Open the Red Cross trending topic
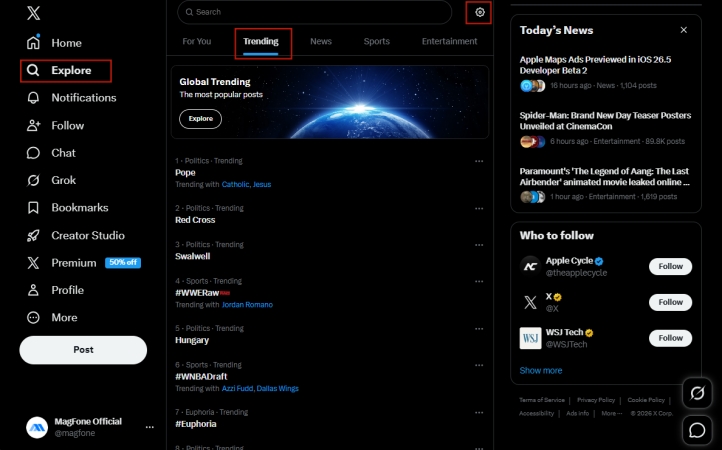This screenshot has width=722, height=450. [x=195, y=220]
